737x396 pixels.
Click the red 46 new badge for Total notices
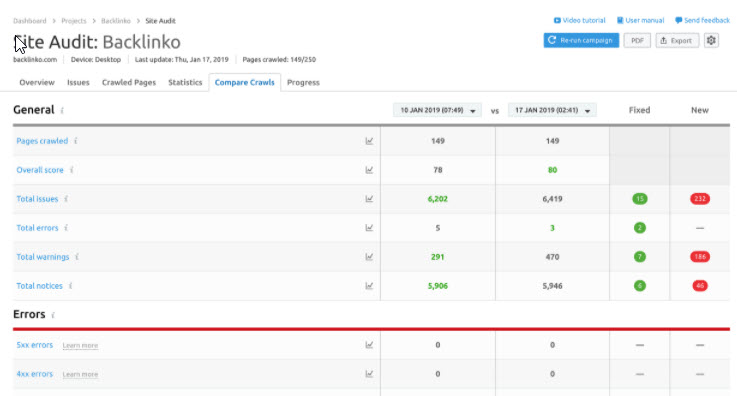click(x=700, y=286)
